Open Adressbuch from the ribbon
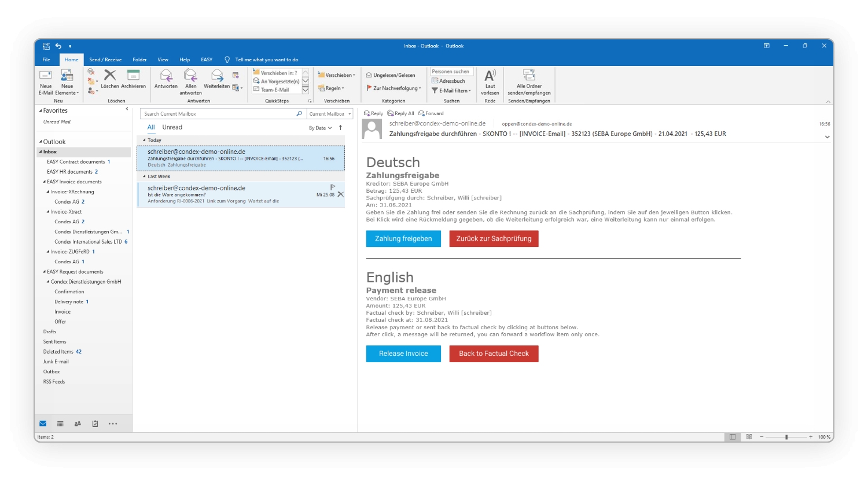This screenshot has height=482, width=868. (448, 81)
